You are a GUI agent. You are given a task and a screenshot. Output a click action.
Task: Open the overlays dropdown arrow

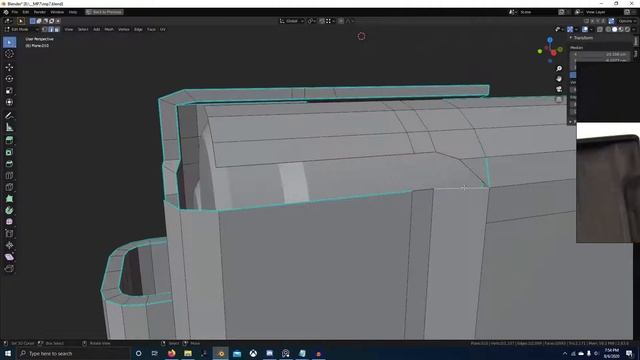click(591, 29)
